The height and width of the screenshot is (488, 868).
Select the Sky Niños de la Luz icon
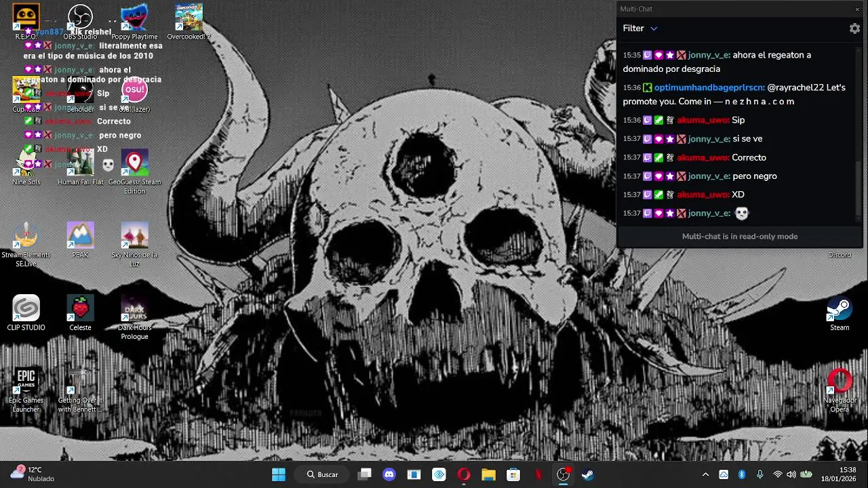134,245
